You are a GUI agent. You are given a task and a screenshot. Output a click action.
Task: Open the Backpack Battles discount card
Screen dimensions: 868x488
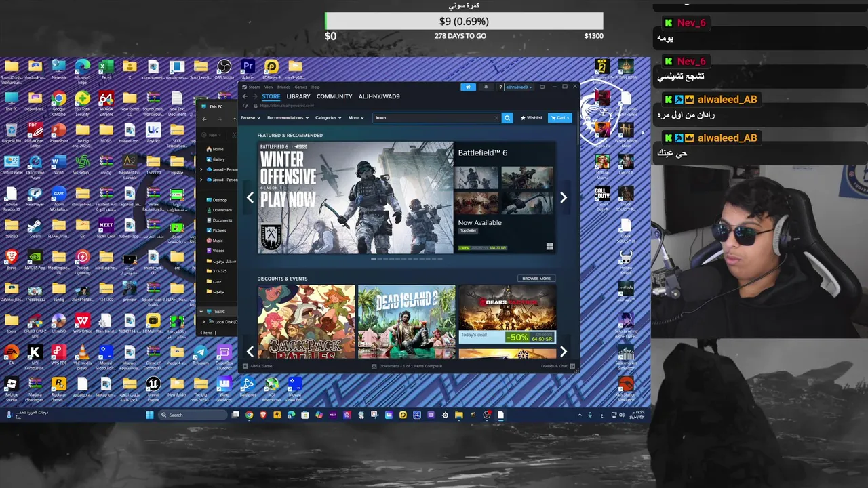(x=306, y=321)
